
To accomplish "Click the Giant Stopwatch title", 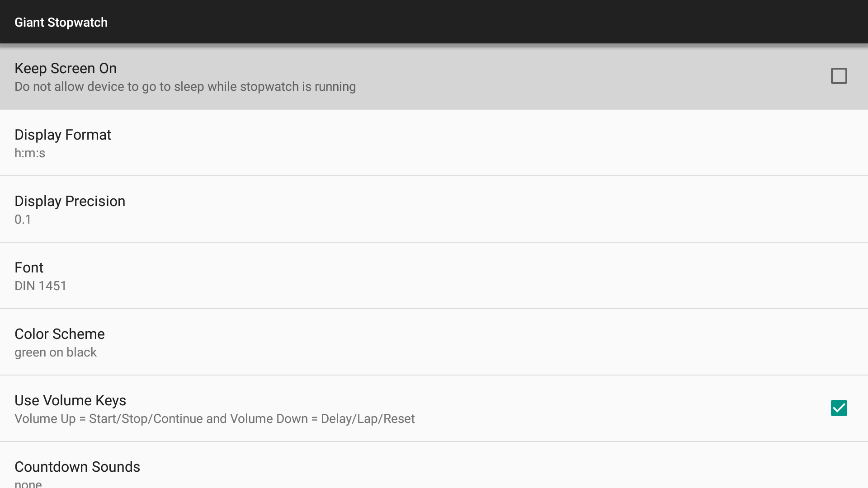I will click(x=61, y=22).
